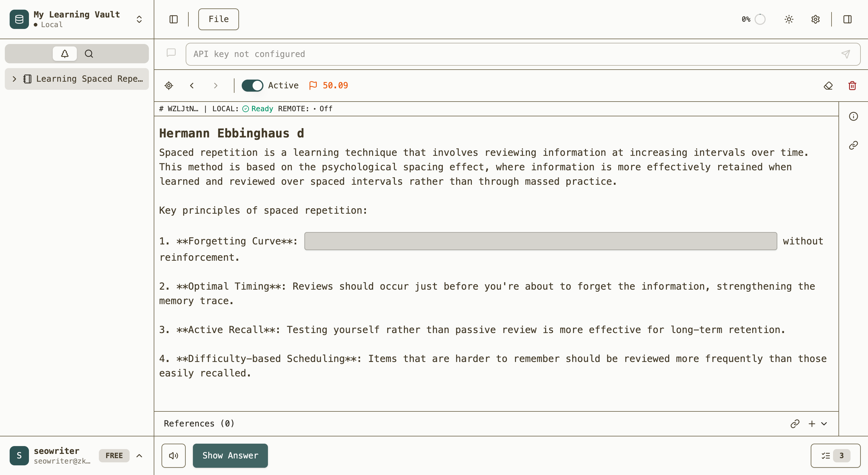This screenshot has width=868, height=475.
Task: Open the settings gear icon
Action: 815,19
